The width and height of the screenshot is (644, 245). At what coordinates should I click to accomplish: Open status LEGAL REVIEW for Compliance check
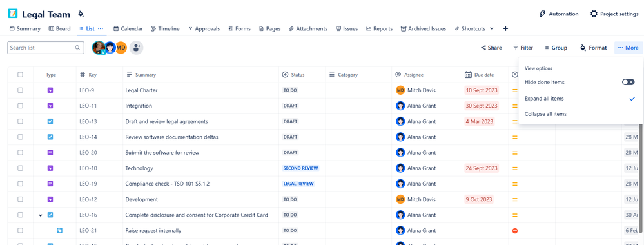[298, 184]
